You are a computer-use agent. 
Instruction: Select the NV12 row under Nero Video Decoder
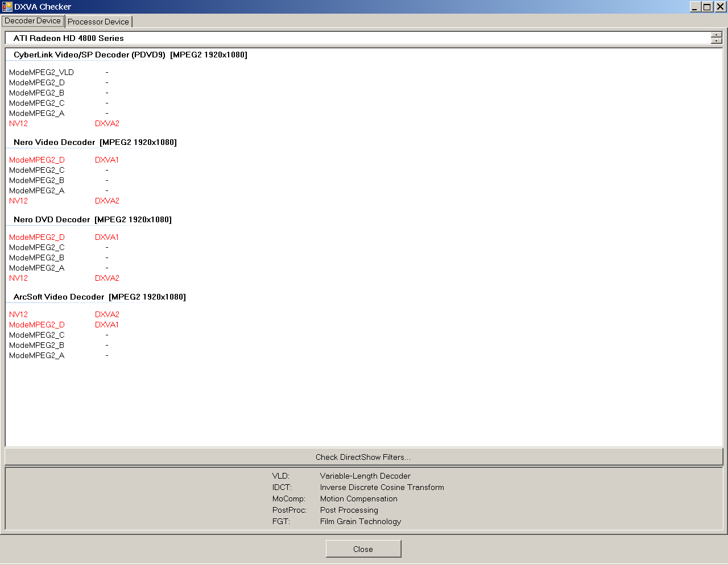tap(19, 201)
